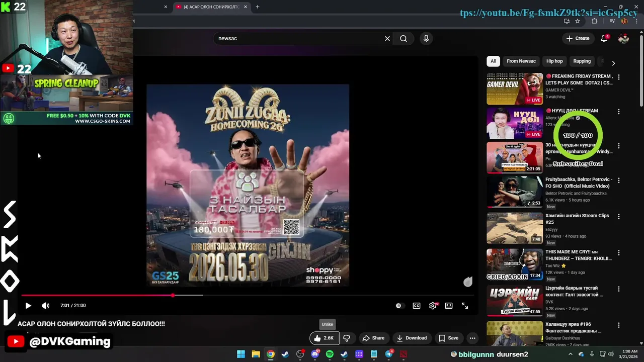Open Discord from the taskbar

pos(315,354)
